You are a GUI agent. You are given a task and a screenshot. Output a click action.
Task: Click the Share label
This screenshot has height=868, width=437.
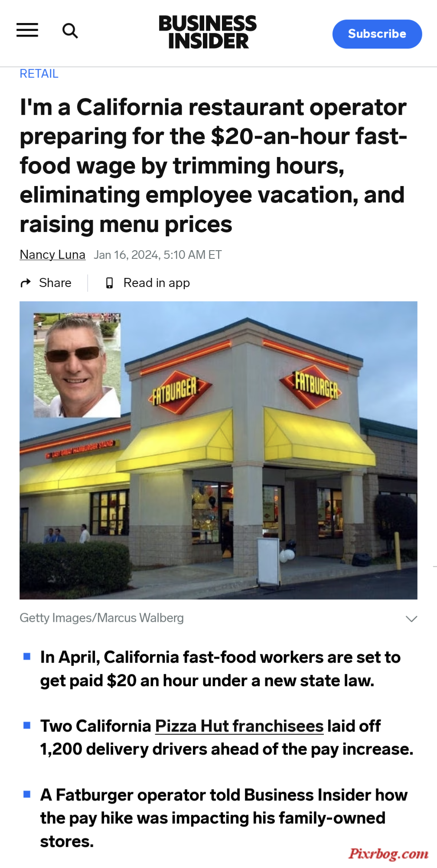55,283
